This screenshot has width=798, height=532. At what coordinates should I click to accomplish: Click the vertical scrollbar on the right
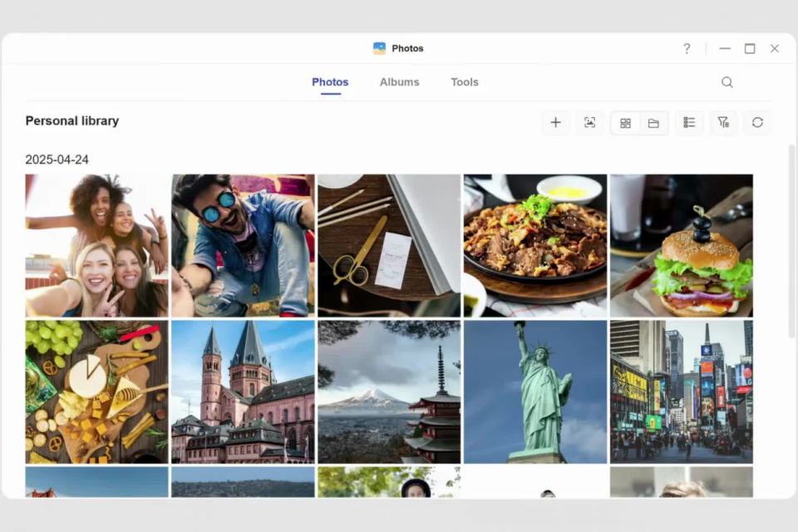791,240
